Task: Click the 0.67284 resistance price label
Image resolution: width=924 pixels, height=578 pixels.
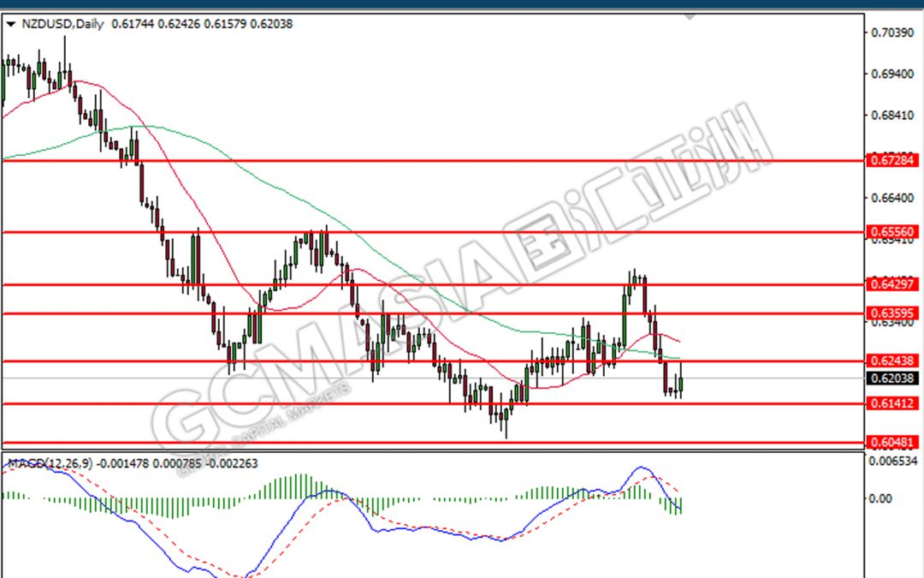Action: tap(892, 160)
